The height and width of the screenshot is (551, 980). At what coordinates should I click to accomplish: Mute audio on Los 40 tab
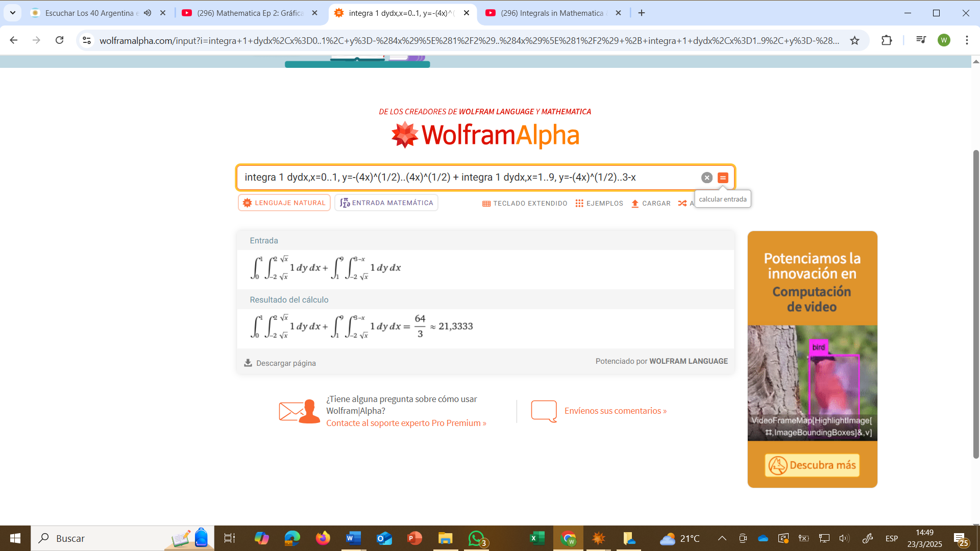point(148,13)
